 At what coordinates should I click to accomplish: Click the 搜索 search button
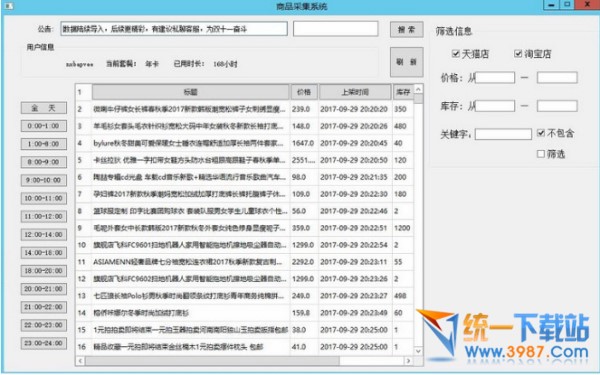coord(406,29)
